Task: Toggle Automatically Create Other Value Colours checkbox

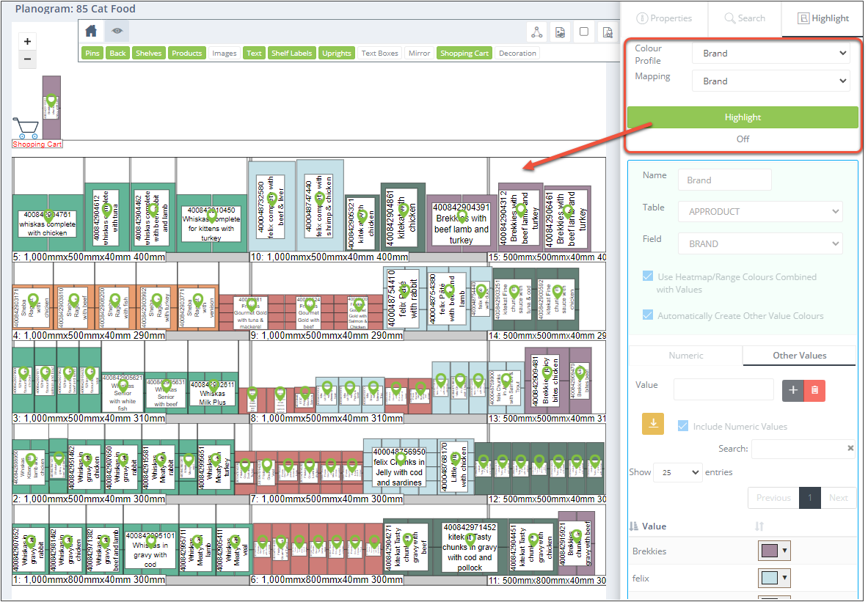Action: [648, 315]
